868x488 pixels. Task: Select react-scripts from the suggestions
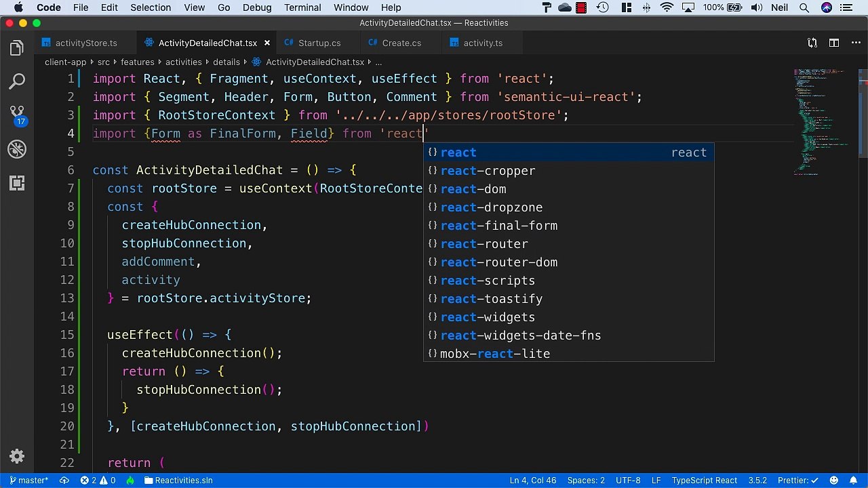click(568, 281)
